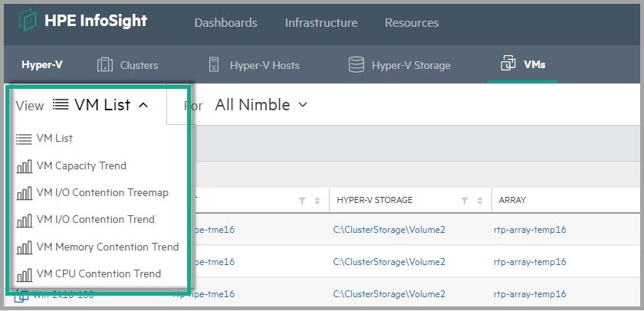Viewport: 644px width, 311px height.
Task: Filter the HYPER-V STORAGE column
Action: pos(465,201)
